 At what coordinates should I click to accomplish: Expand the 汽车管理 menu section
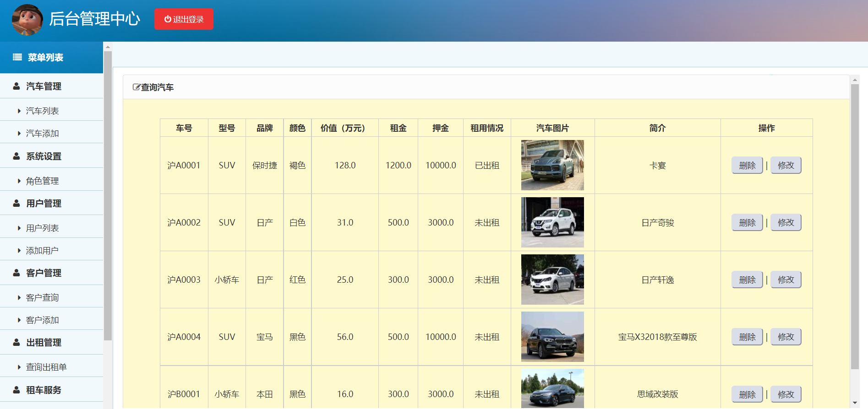point(51,86)
